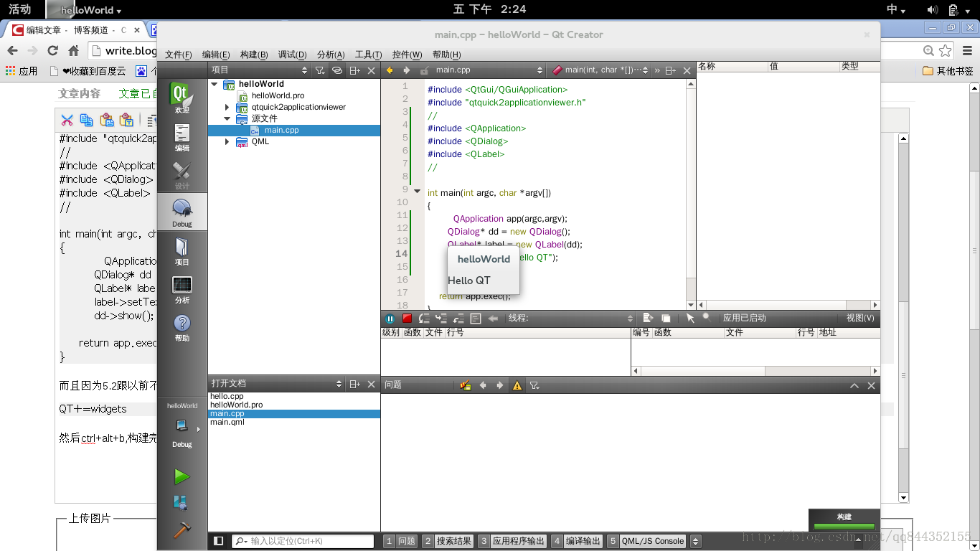
Task: Open the Design (设计) mode
Action: [x=182, y=175]
